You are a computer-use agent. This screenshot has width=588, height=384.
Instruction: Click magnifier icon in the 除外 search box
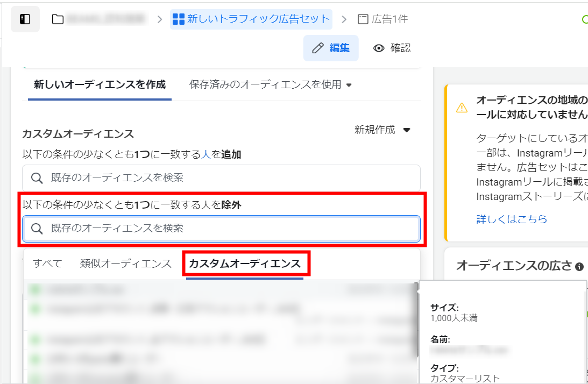point(37,229)
